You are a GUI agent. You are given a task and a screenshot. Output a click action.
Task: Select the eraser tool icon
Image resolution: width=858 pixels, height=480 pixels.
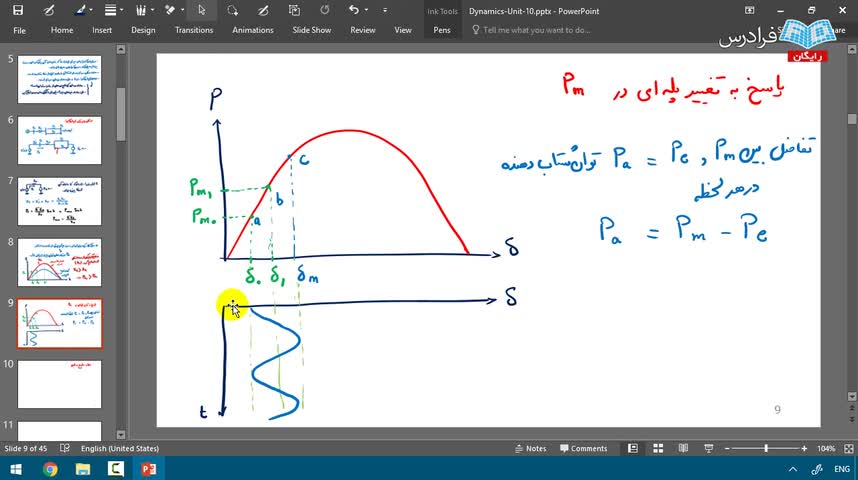(x=171, y=10)
